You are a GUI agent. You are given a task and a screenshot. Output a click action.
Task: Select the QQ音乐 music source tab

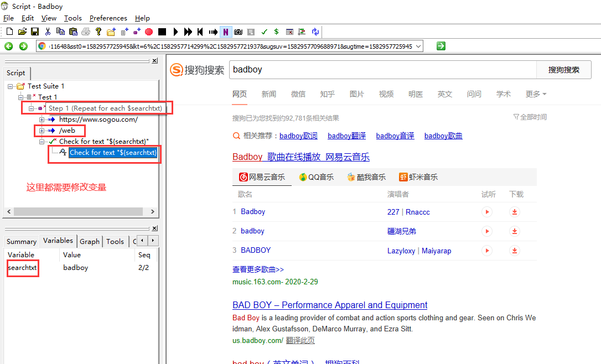point(317,177)
